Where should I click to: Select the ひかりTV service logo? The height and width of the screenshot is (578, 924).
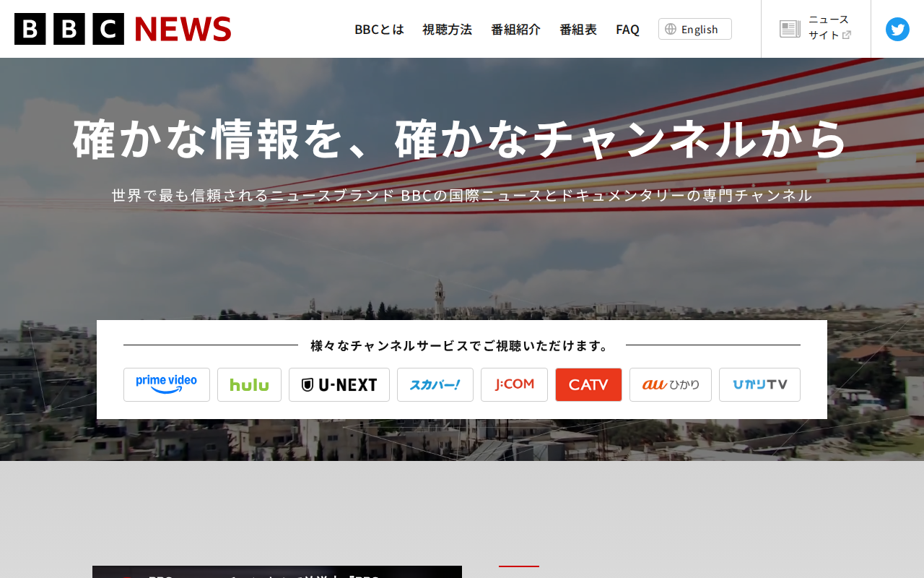[x=759, y=384]
